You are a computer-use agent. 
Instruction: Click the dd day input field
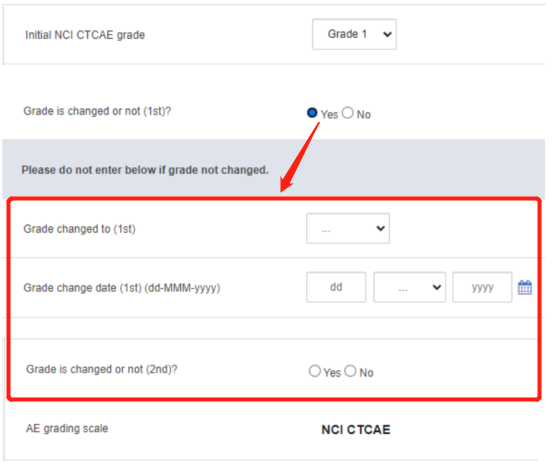pyautogui.click(x=336, y=287)
